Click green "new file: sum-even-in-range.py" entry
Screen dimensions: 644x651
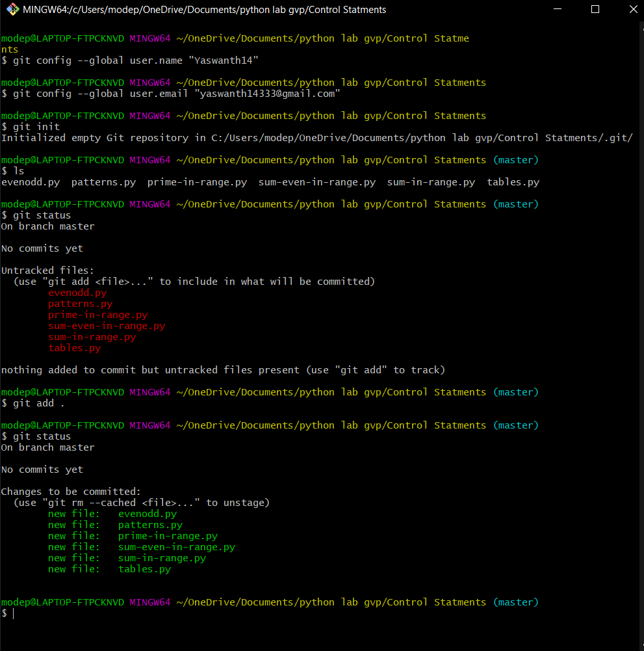tap(142, 547)
